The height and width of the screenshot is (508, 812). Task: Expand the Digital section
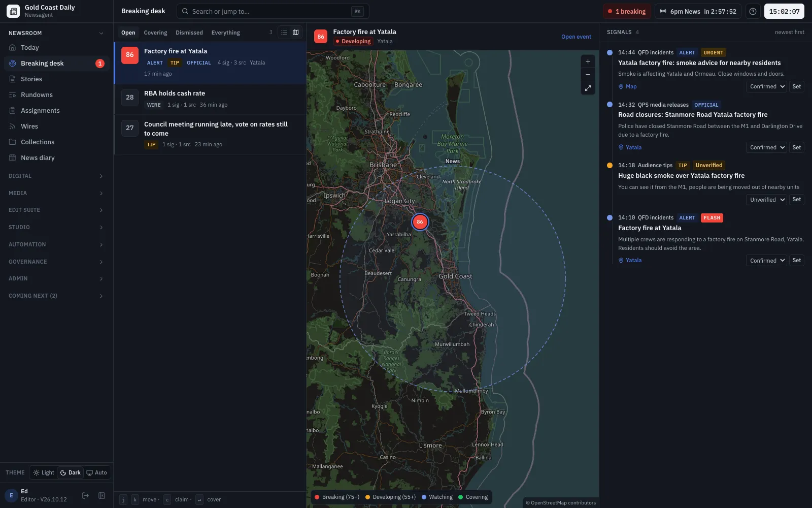click(x=56, y=176)
